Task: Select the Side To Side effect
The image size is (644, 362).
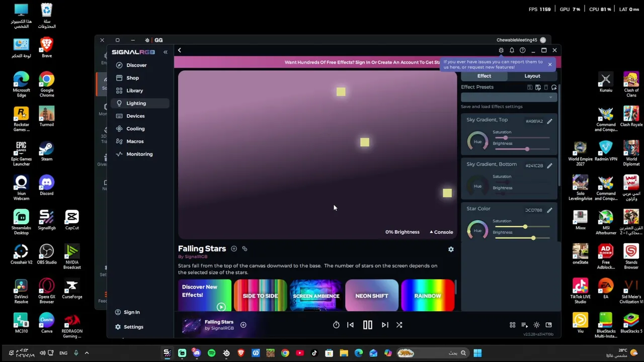Action: [260, 296]
